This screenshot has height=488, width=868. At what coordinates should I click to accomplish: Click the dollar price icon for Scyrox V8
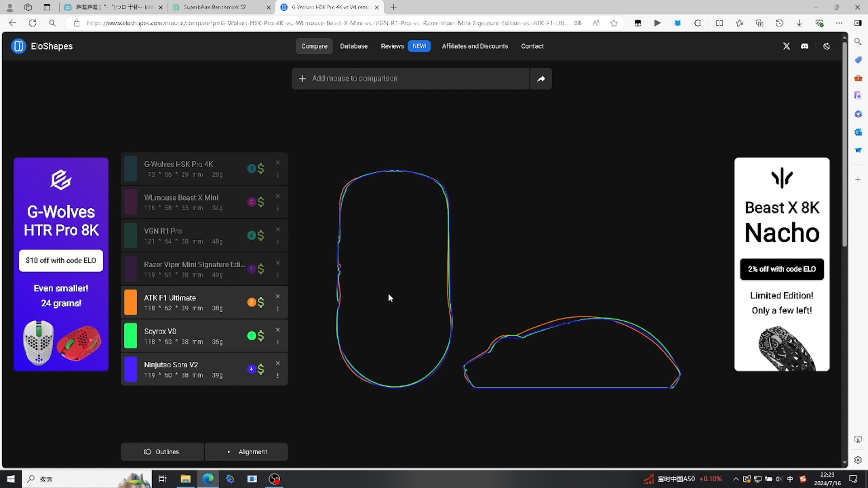(261, 336)
